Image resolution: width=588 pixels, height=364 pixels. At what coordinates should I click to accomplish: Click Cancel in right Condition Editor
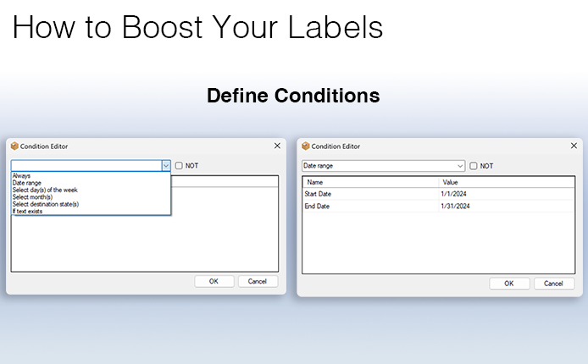click(553, 284)
